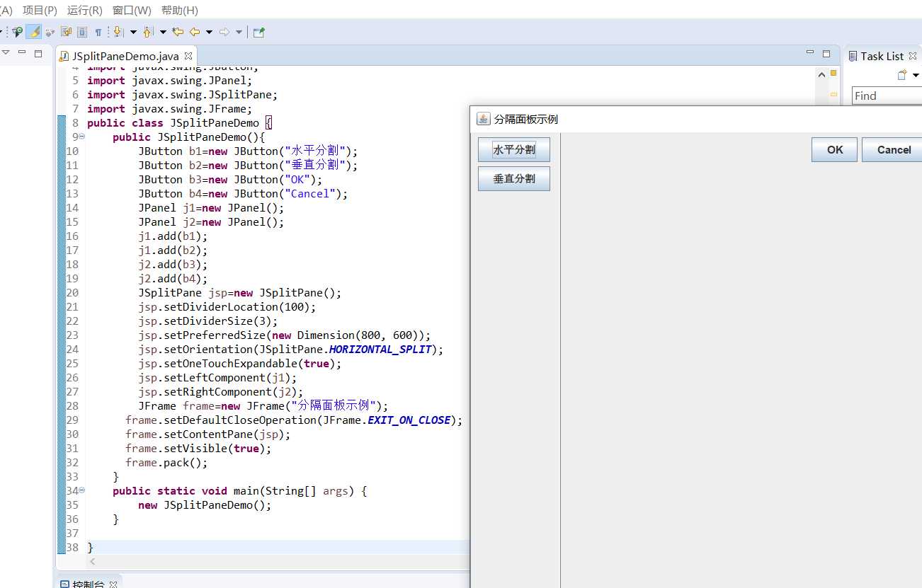Click the line new JSplitPaneDemo();

[205, 505]
